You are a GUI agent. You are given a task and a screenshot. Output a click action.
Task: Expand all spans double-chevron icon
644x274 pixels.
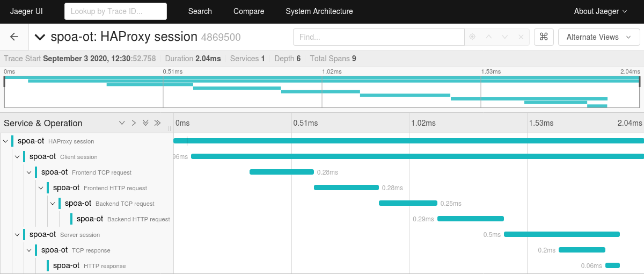[x=145, y=123]
